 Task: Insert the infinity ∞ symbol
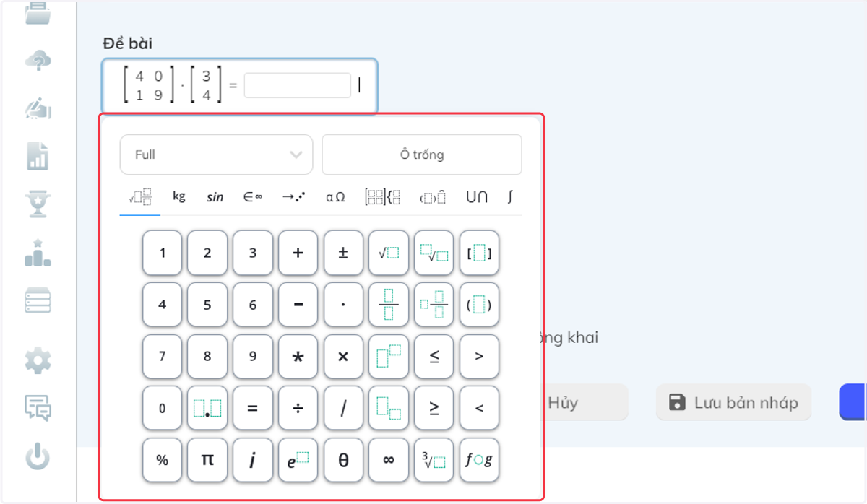pyautogui.click(x=389, y=460)
